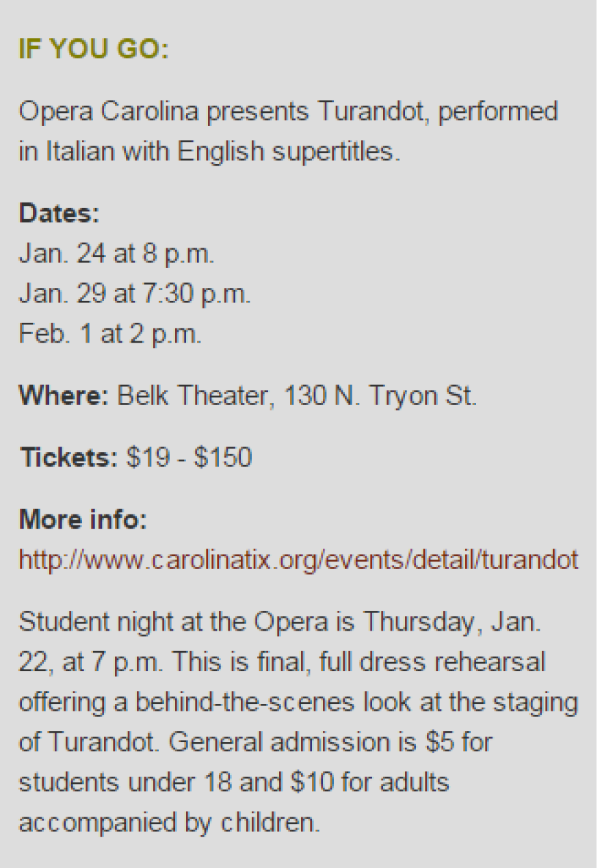
Task: Click the 'IF YOU GO:' heading
Action: 93,50
